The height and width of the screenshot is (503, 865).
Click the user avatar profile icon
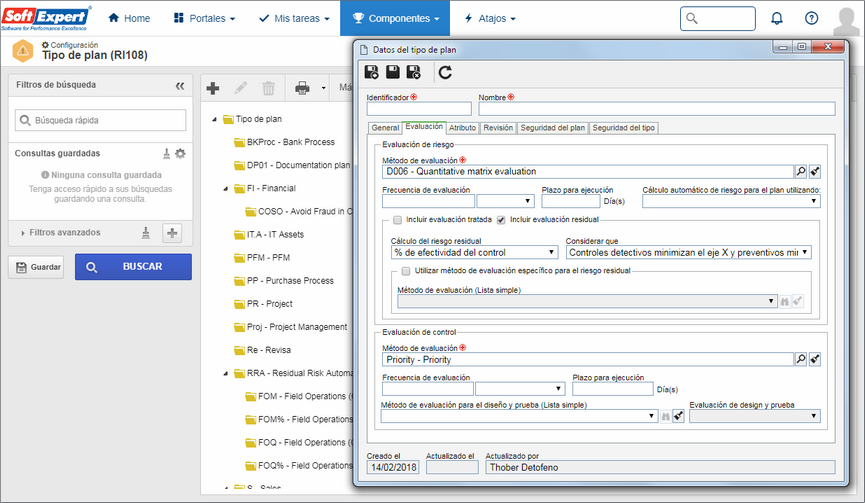(846, 20)
